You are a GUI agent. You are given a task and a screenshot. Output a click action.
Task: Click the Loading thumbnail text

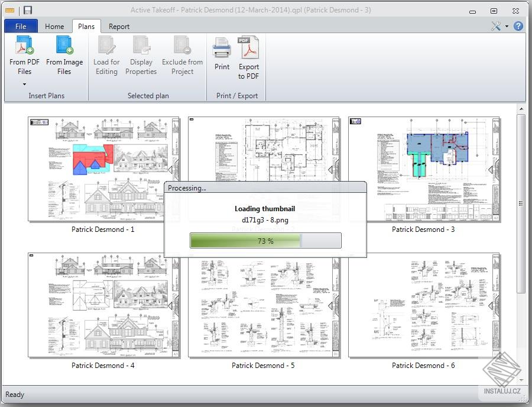click(x=265, y=209)
